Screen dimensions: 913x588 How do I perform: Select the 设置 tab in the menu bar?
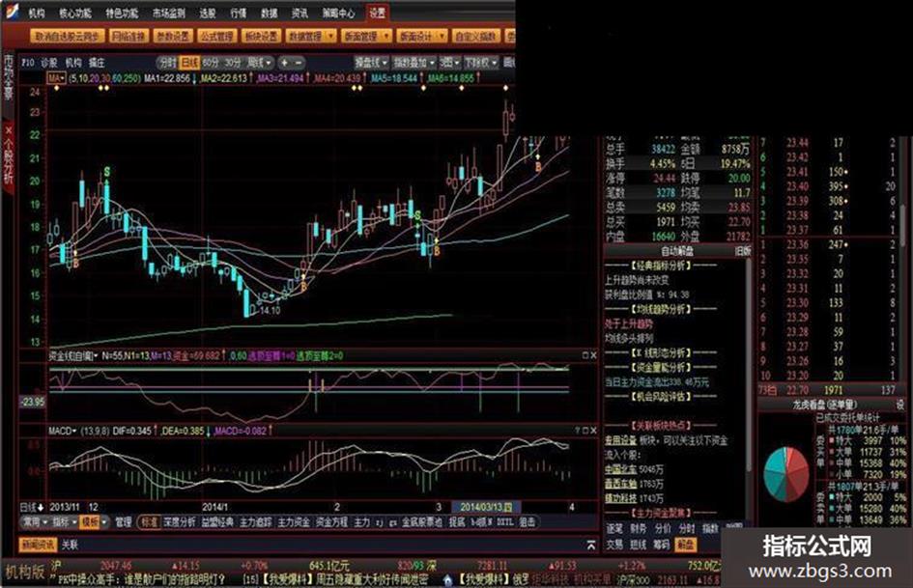click(378, 13)
